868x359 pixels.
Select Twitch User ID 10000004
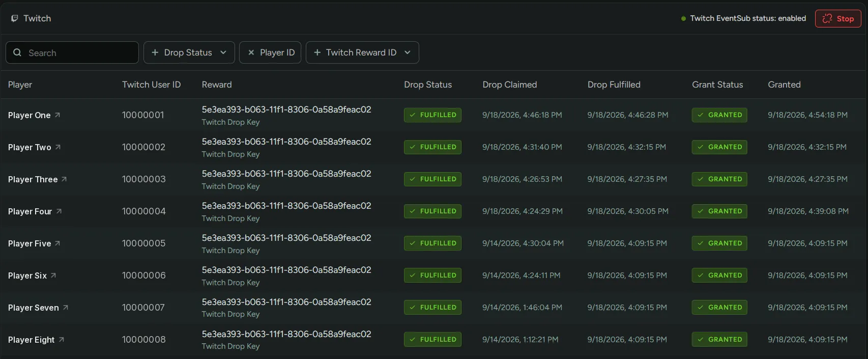(x=144, y=211)
